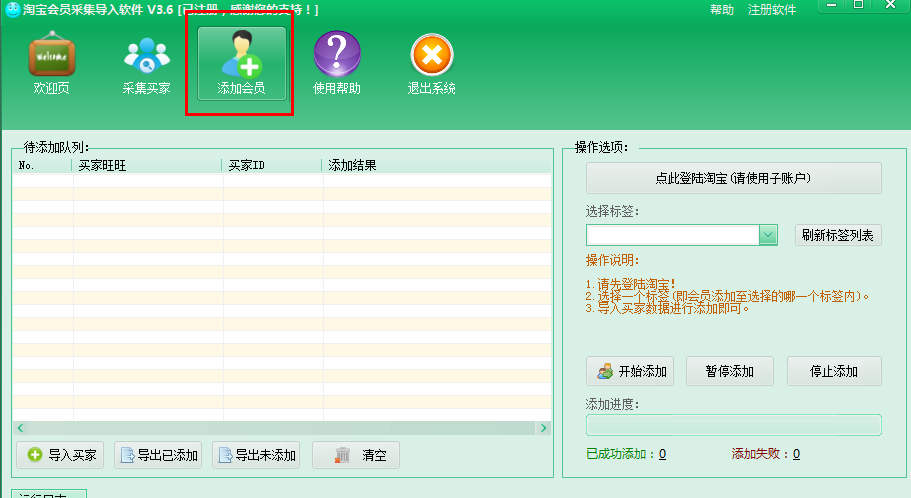911x498 pixels.
Task: Click inside the 选择标签 combo box field
Action: coord(673,235)
